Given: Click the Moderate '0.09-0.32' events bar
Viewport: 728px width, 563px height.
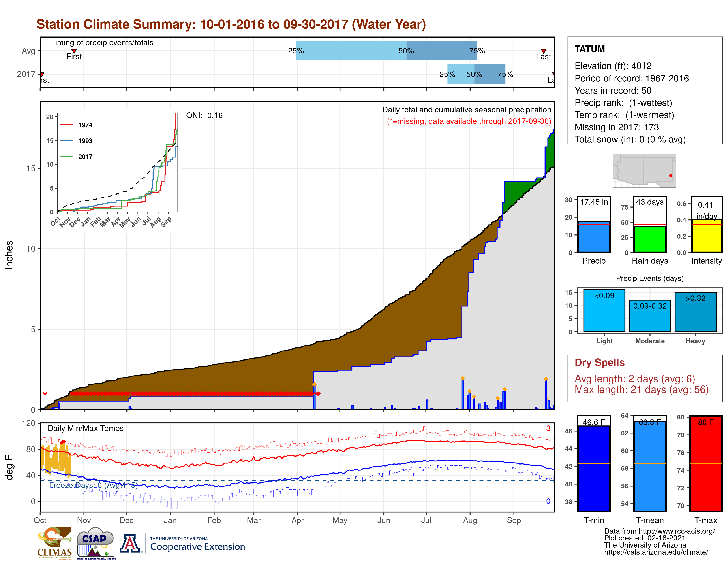Looking at the screenshot, I should [650, 316].
